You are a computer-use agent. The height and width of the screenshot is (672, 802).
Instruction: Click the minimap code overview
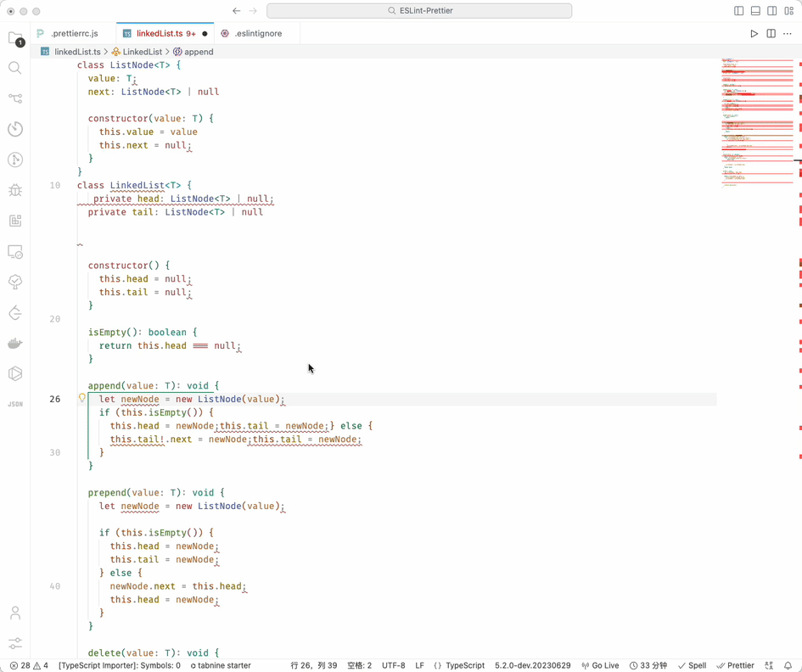pos(758,123)
